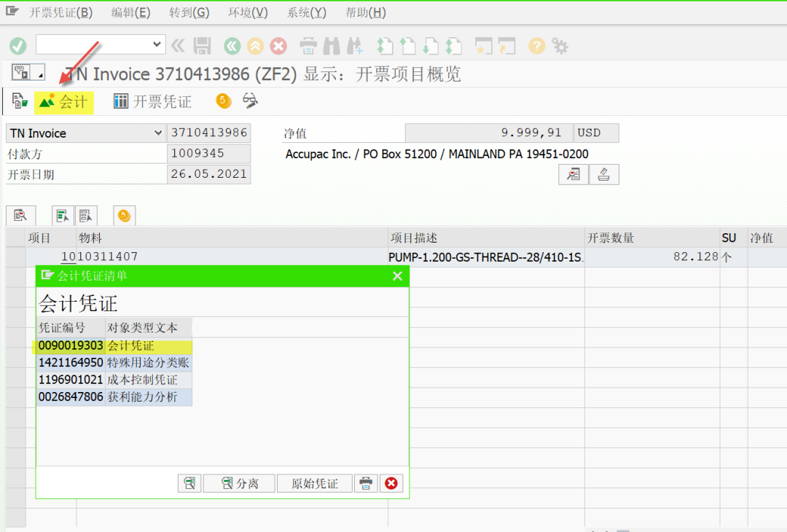Click the 物料 column header
This screenshot has height=532, width=787.
pyautogui.click(x=232, y=238)
